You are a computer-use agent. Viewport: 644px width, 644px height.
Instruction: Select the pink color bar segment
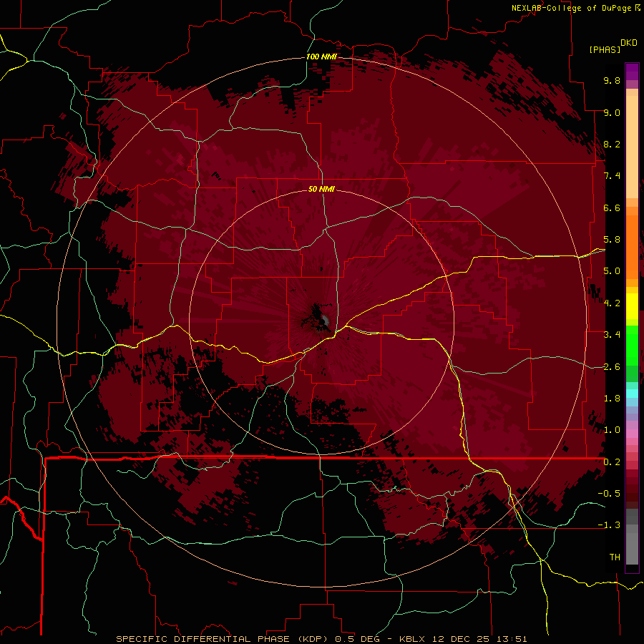click(632, 434)
